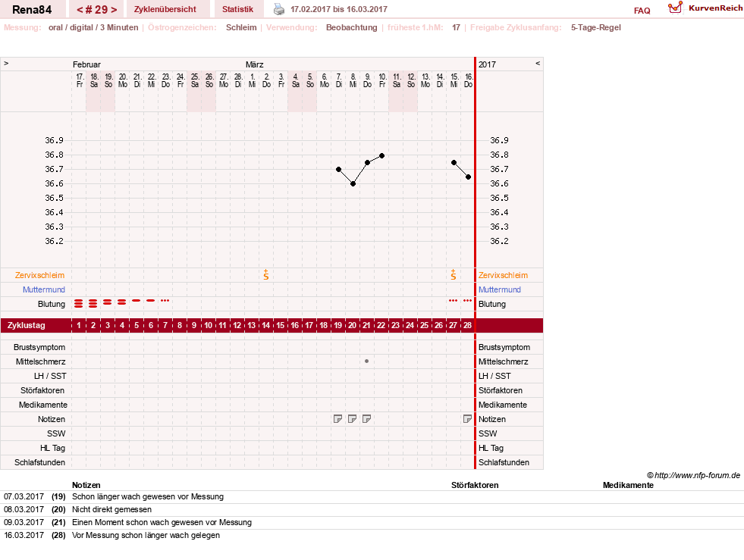Click the left Muttermund row label
The width and height of the screenshot is (744, 560).
(44, 289)
